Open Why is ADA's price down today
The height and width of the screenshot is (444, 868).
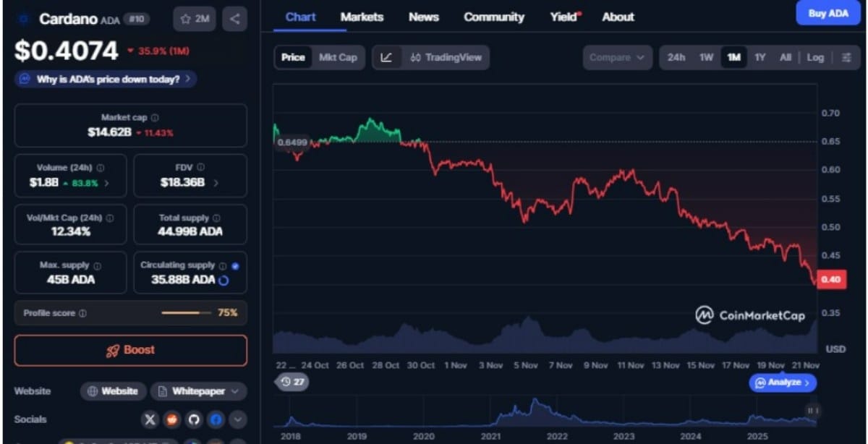(x=106, y=80)
